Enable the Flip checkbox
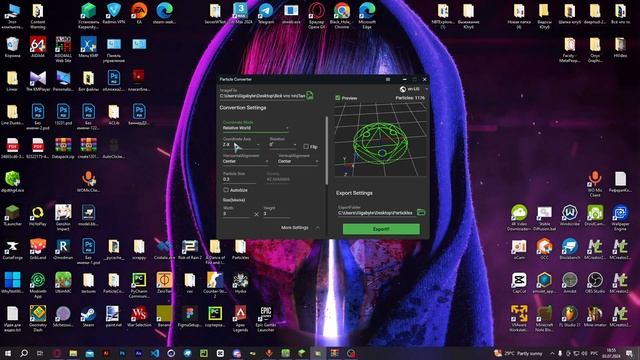This screenshot has height=360, width=640. tap(306, 147)
